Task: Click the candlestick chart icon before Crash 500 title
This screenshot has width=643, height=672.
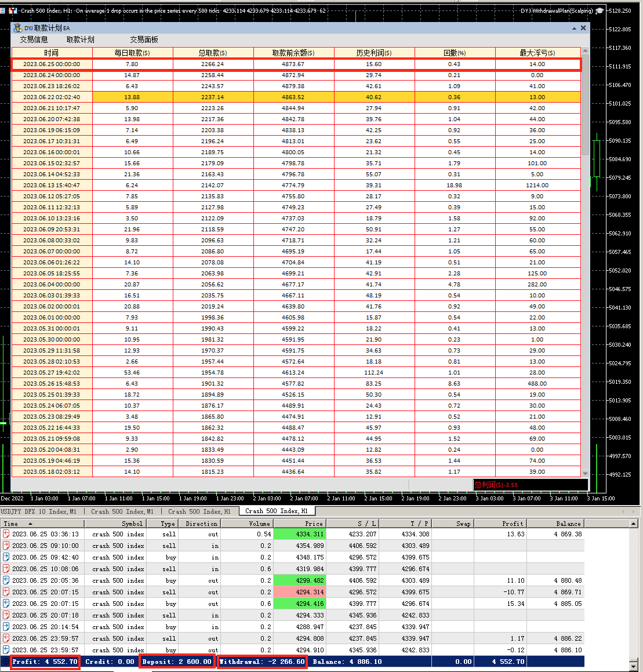Action: (13, 10)
